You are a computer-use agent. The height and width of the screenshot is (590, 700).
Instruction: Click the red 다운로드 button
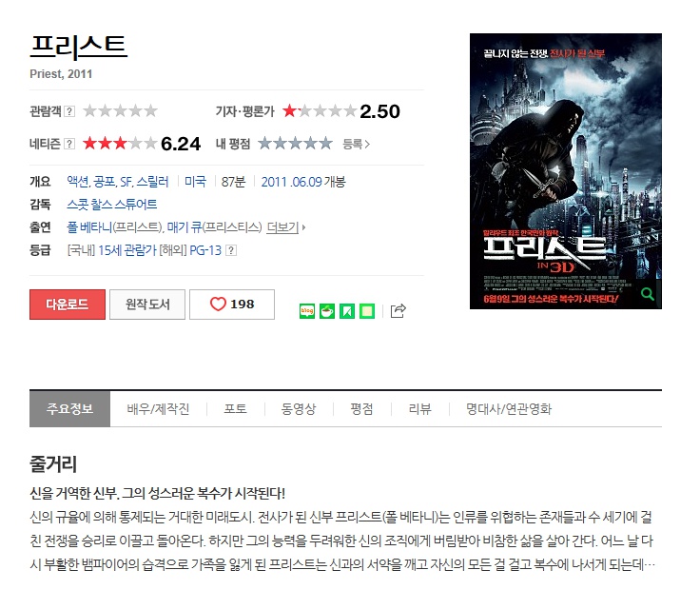tap(68, 305)
